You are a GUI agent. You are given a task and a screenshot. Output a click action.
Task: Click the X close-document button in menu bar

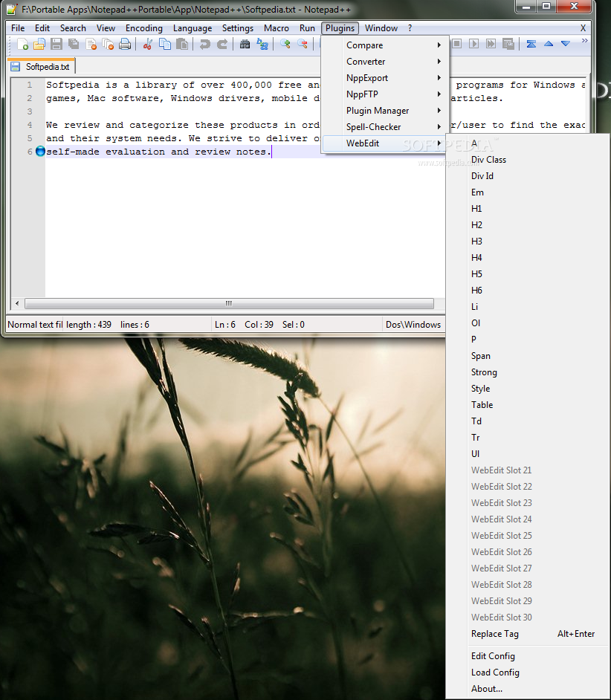coord(583,28)
